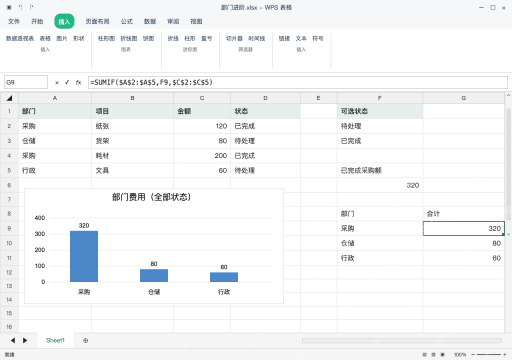This screenshot has width=512, height=360.
Task: Click the save icon in the title bar
Action: point(9,7)
